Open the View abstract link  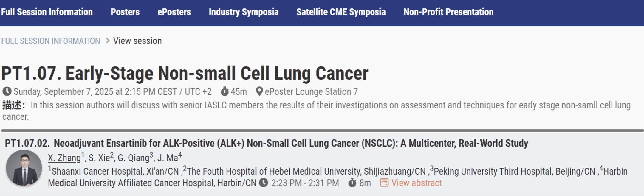click(417, 183)
